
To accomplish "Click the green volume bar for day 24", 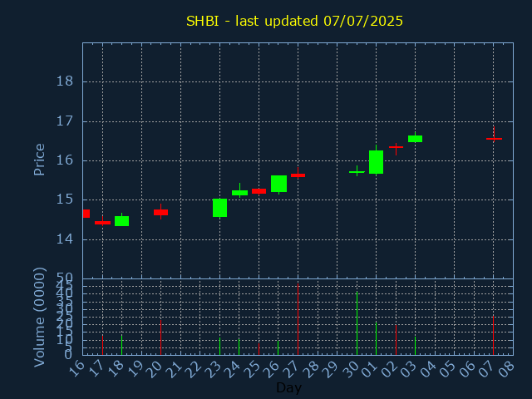I will [x=239, y=347].
